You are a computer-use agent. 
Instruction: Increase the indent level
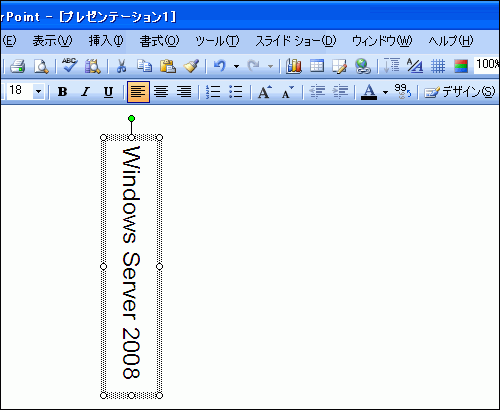point(340,91)
